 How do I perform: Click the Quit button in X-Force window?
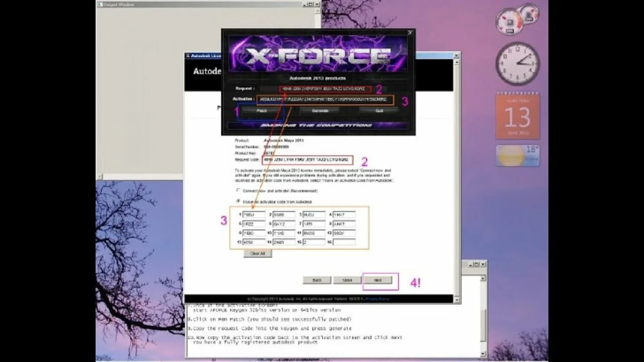pos(379,111)
